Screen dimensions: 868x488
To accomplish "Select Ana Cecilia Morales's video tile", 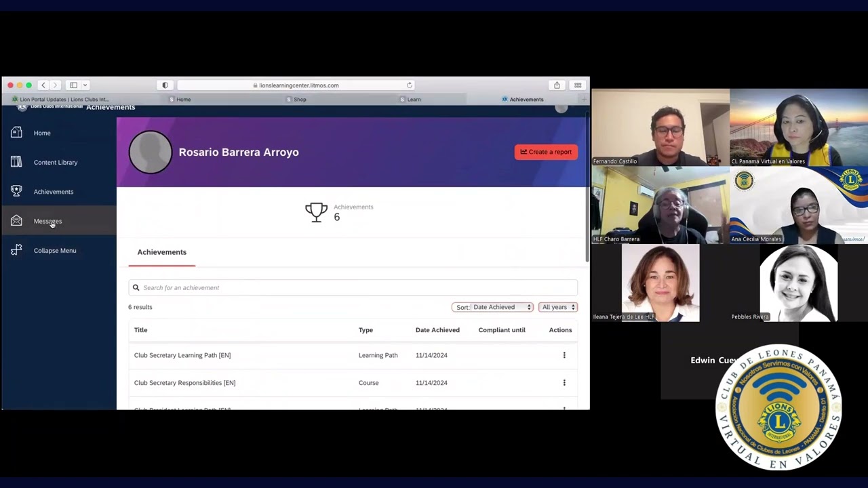I will (799, 205).
